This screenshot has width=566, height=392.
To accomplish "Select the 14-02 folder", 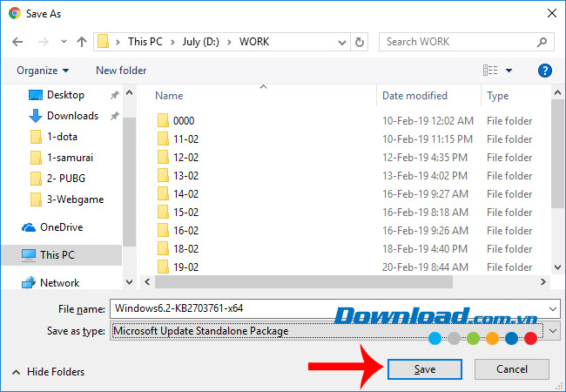I will [x=185, y=194].
